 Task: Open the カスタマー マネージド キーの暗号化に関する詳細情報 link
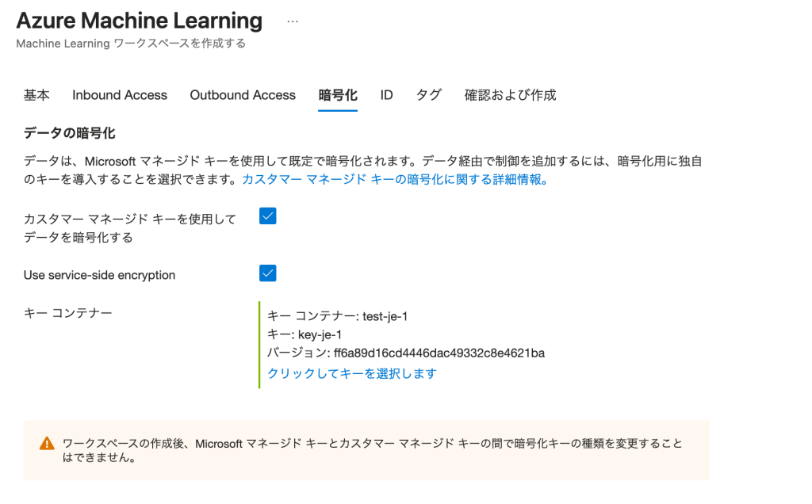[395, 180]
